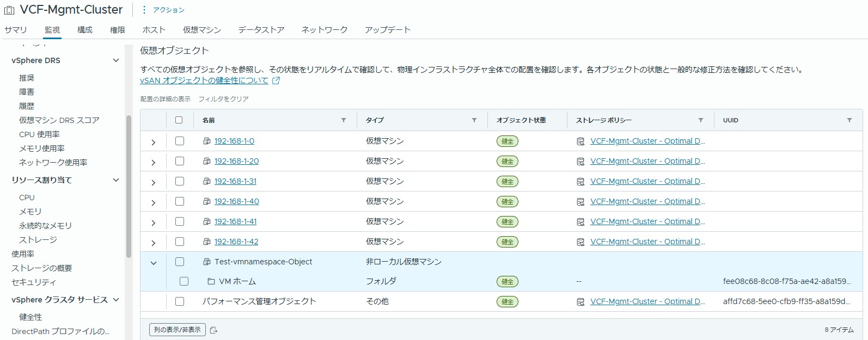Click the 健全 status badge for VM ホーム
Screen dimensions: 868x340
(508, 282)
